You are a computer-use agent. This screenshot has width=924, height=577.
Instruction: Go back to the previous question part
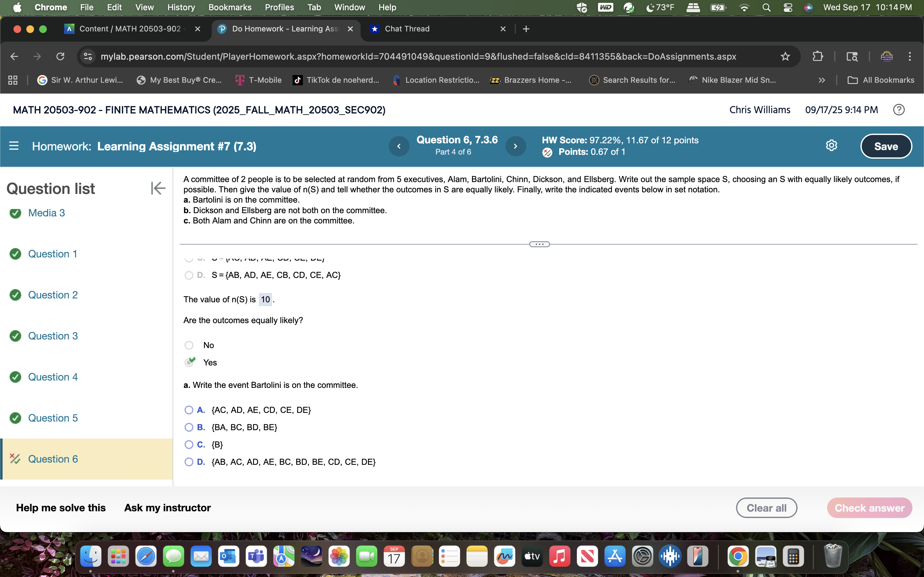coord(399,146)
